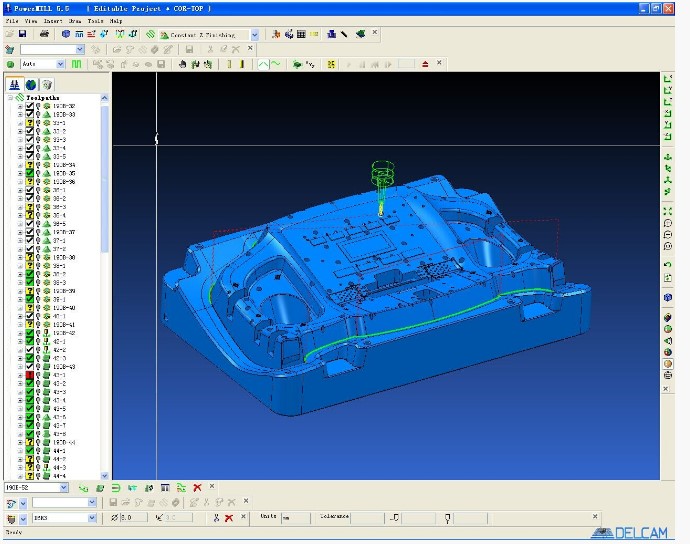Click the green toolpath strategy icon beside dropdown

pyautogui.click(x=149, y=34)
